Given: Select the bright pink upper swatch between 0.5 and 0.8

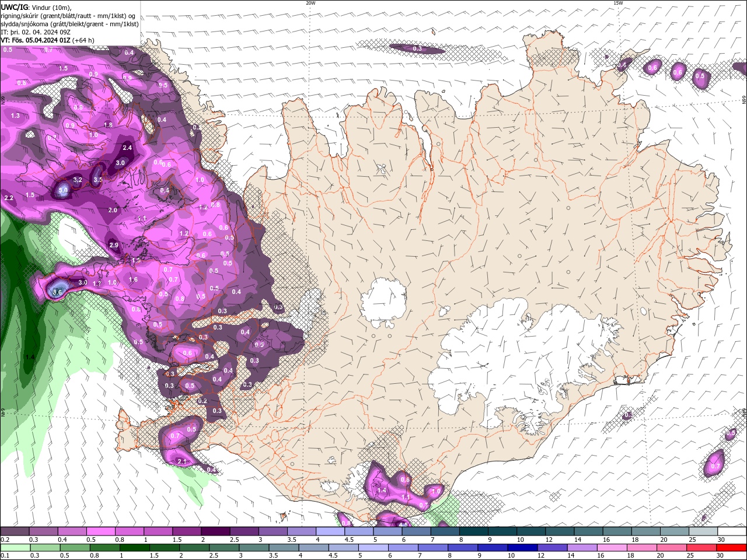Looking at the screenshot, I should (101, 531).
